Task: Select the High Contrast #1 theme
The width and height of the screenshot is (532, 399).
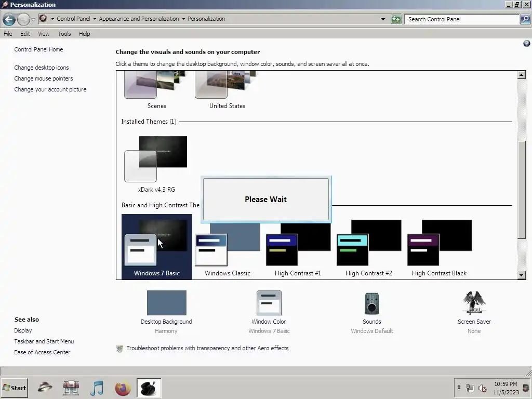Action: (x=298, y=249)
